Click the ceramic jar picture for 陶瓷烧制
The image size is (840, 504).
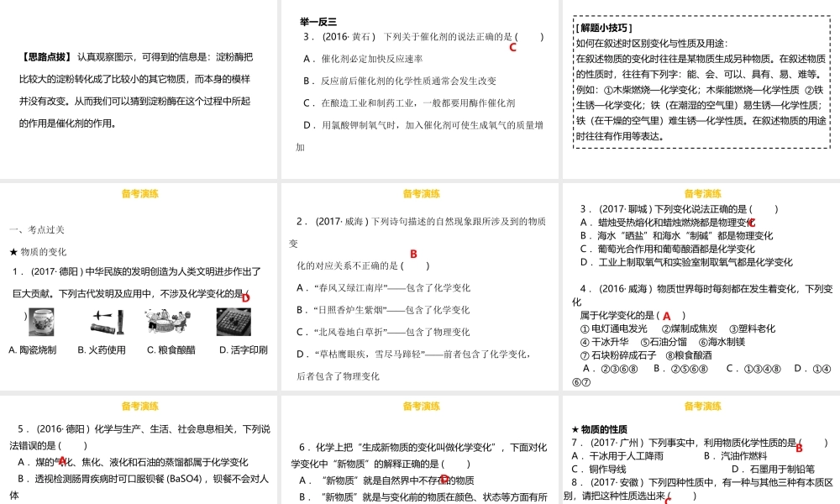41,322
